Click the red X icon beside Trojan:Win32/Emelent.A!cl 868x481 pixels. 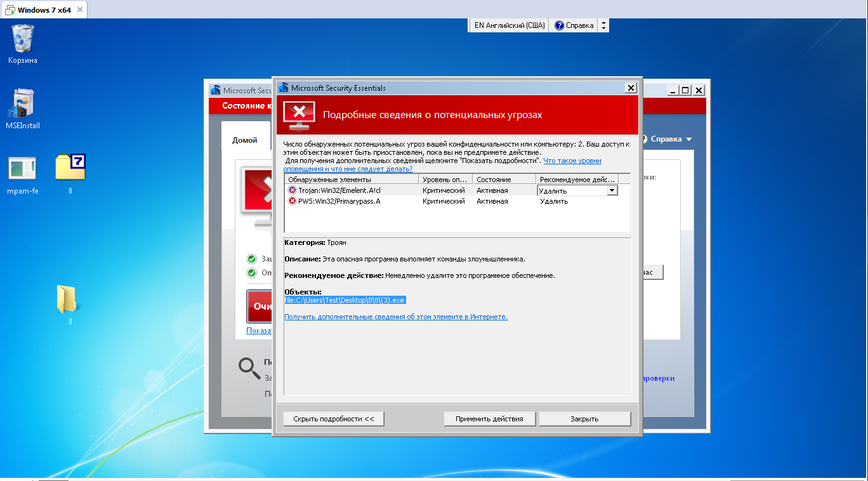(x=292, y=190)
